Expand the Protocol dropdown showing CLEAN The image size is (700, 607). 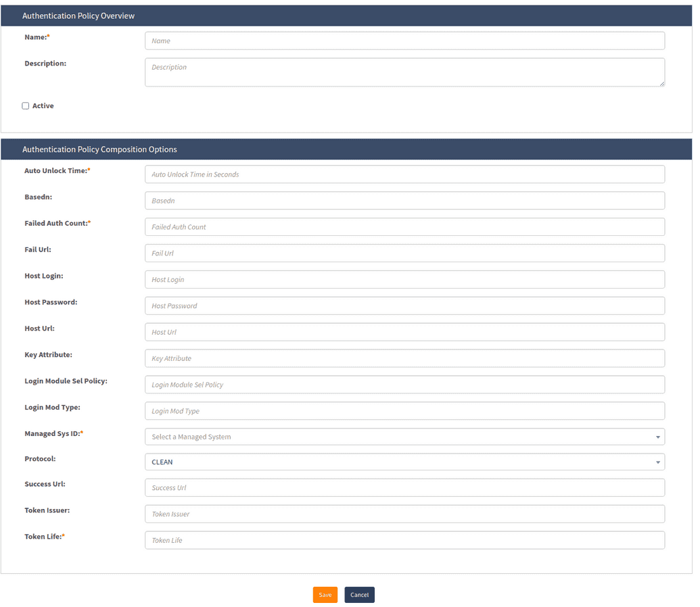pyautogui.click(x=404, y=462)
